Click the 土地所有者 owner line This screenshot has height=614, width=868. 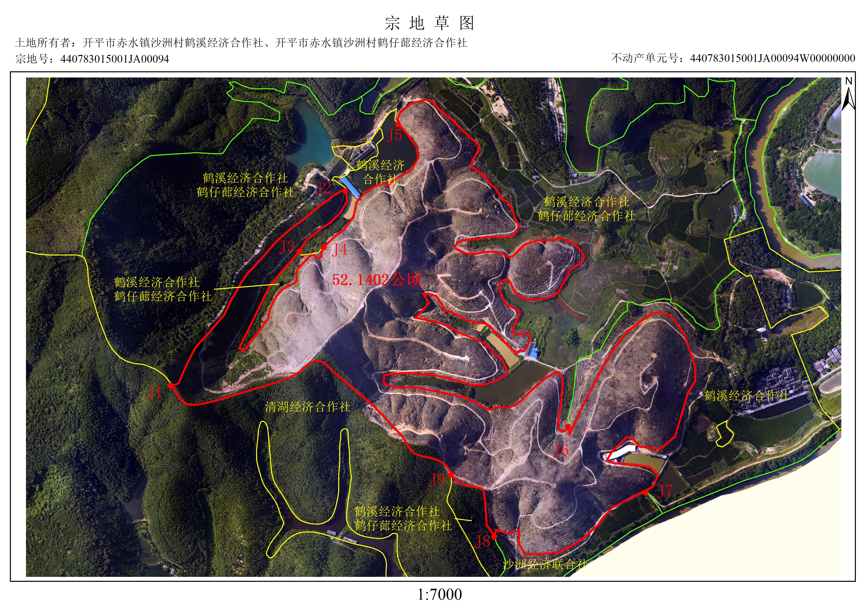click(x=241, y=43)
